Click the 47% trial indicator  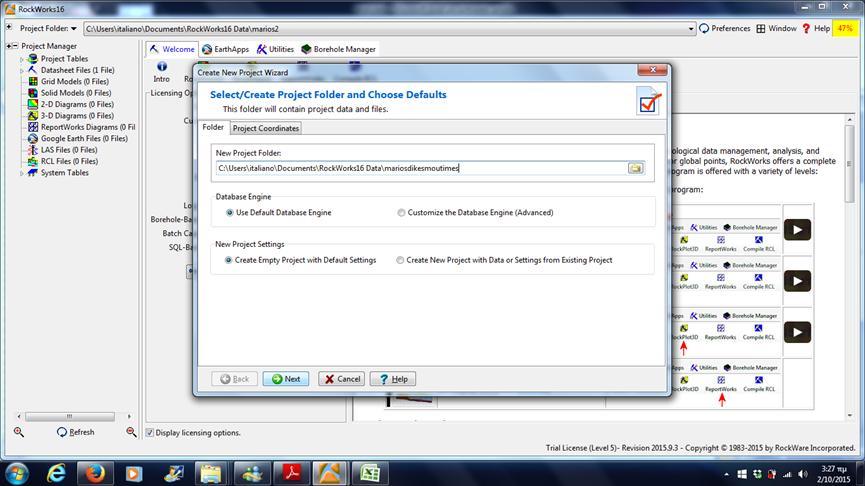845,28
